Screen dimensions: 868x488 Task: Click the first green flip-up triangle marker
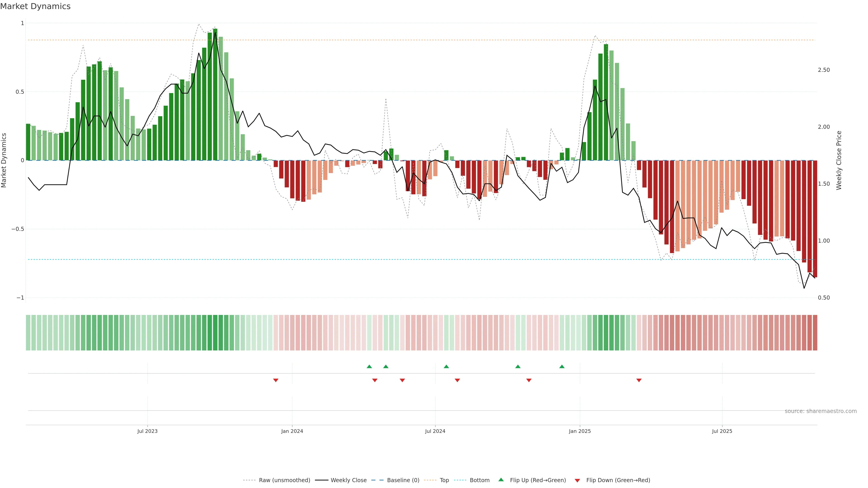pyautogui.click(x=369, y=366)
